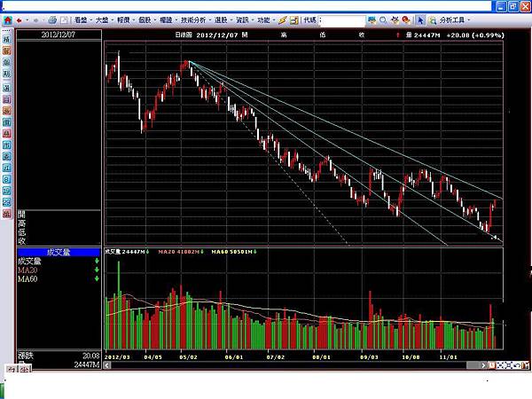Click the sidebar icon labeled 西
Image resolution: width=532 pixels, height=399 pixels.
tap(7, 145)
